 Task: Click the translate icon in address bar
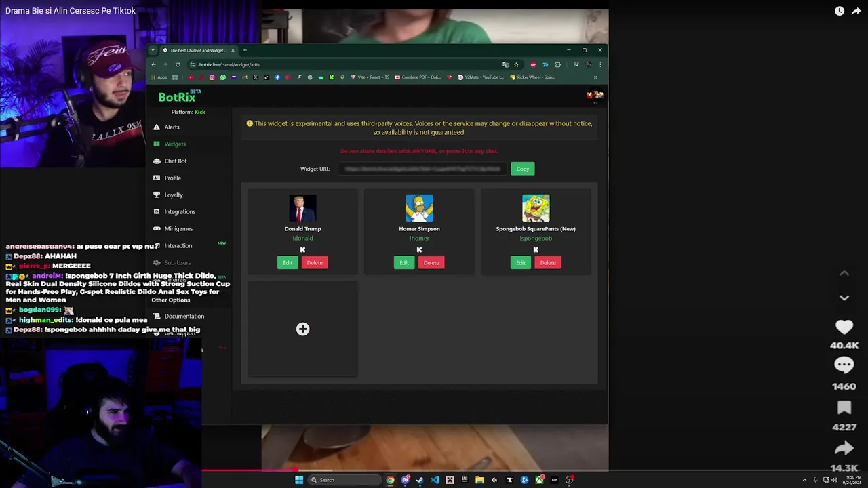[x=505, y=64]
